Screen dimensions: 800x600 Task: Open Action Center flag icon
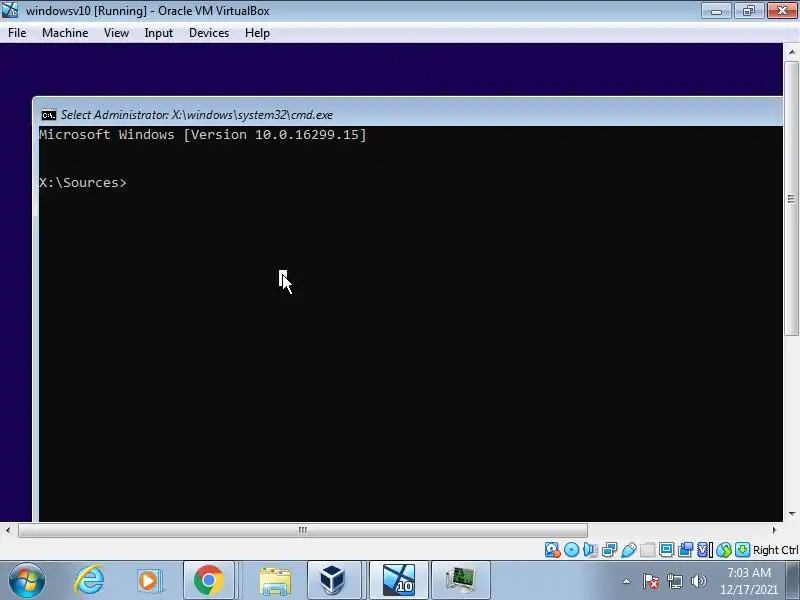(651, 581)
